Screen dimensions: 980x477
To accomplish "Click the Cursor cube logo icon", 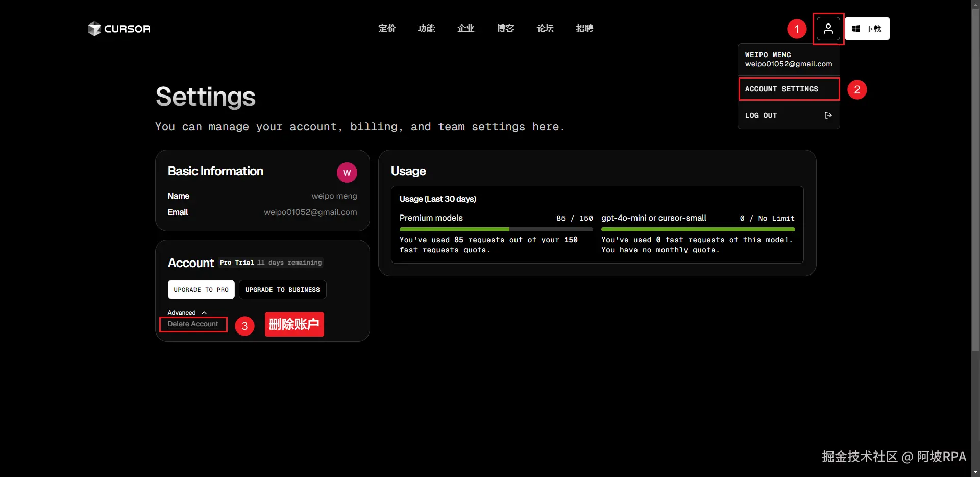I will tap(94, 29).
